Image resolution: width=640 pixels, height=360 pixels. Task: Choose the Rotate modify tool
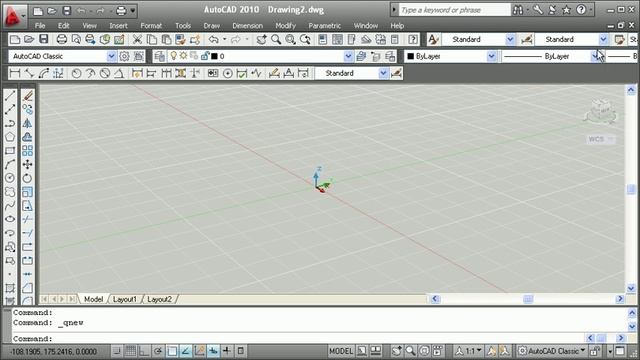coord(27,178)
